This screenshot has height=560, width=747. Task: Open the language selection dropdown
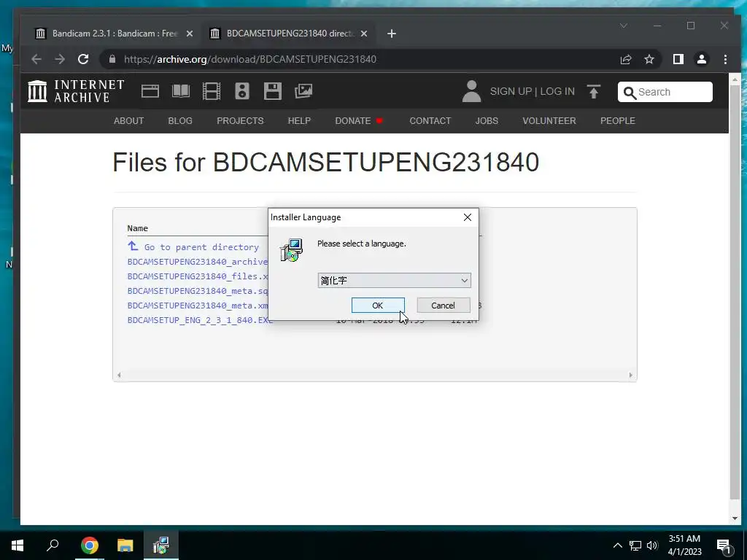[x=394, y=281]
